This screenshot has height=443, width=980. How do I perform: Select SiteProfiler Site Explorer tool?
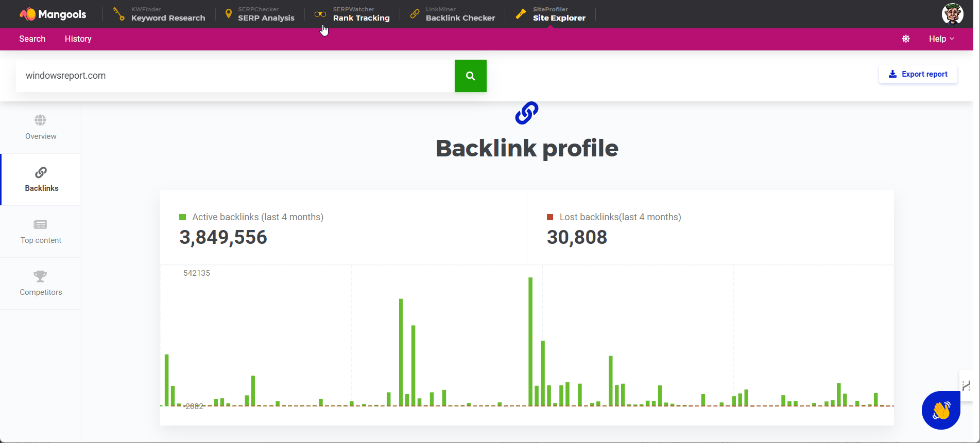click(x=551, y=14)
